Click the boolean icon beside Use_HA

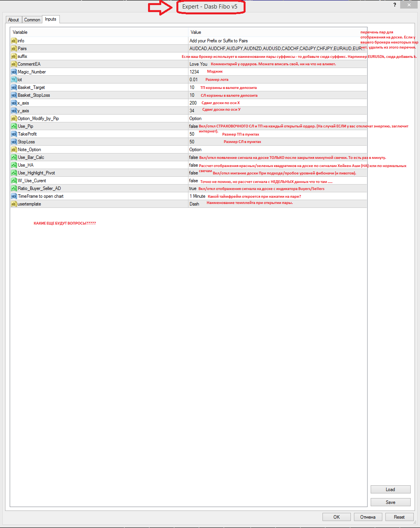[14, 165]
